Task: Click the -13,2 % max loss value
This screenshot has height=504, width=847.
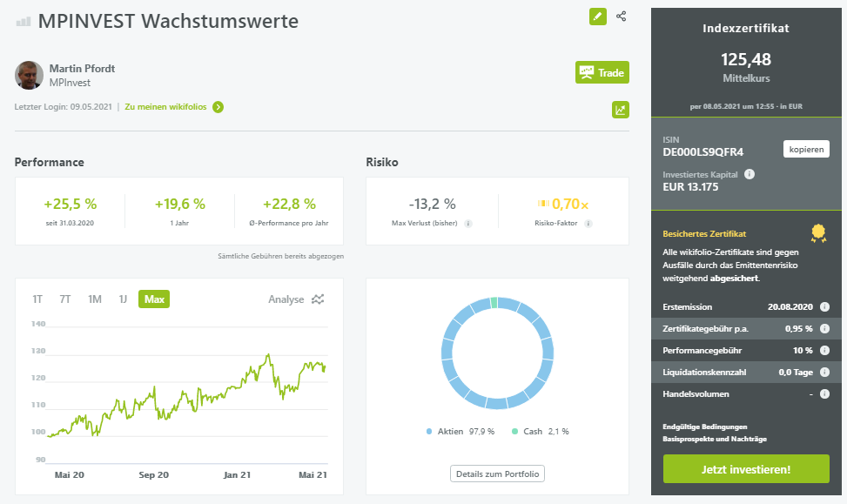Action: click(x=432, y=205)
